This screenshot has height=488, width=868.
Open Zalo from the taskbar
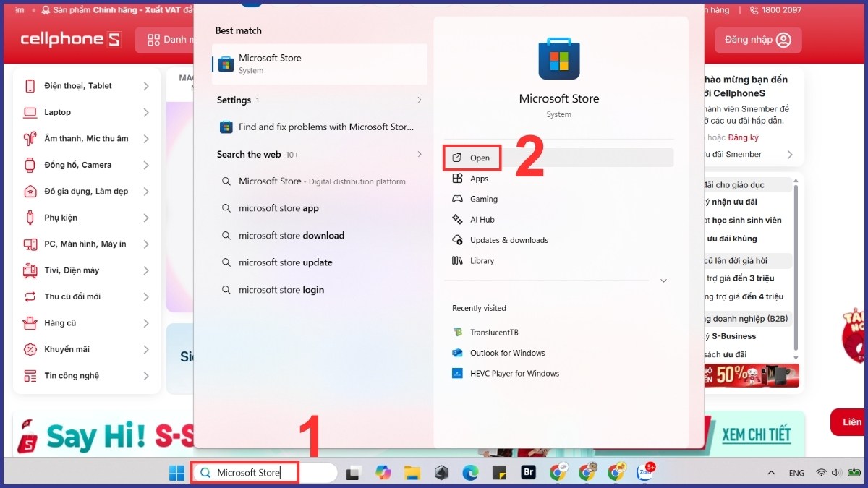[x=644, y=472]
